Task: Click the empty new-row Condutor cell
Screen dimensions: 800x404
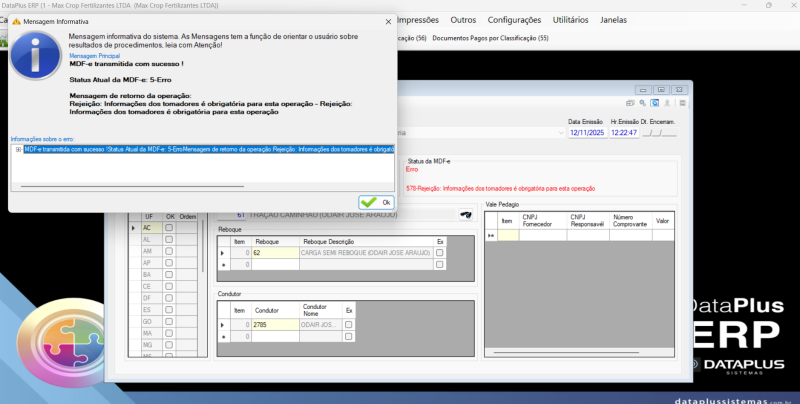Action: coord(275,337)
